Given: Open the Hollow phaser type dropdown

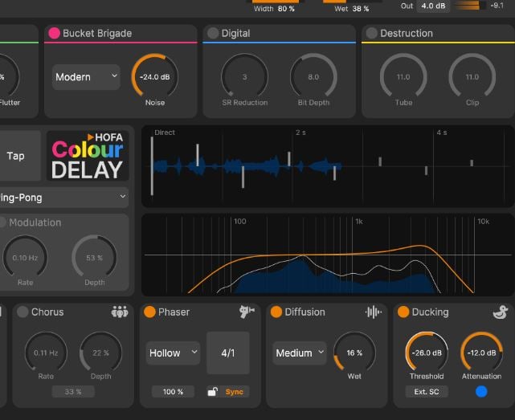Looking at the screenshot, I should tap(173, 353).
